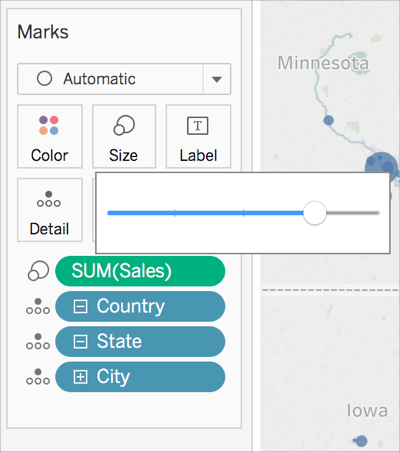The image size is (400, 452).
Task: Collapse the Country hierarchy minus box
Action: (x=80, y=306)
